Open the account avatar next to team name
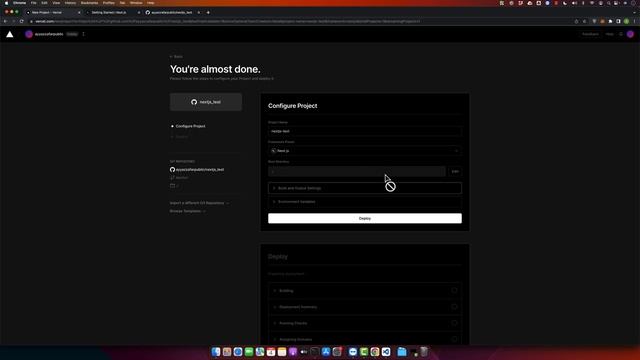The width and height of the screenshot is (640, 360). [x=29, y=34]
